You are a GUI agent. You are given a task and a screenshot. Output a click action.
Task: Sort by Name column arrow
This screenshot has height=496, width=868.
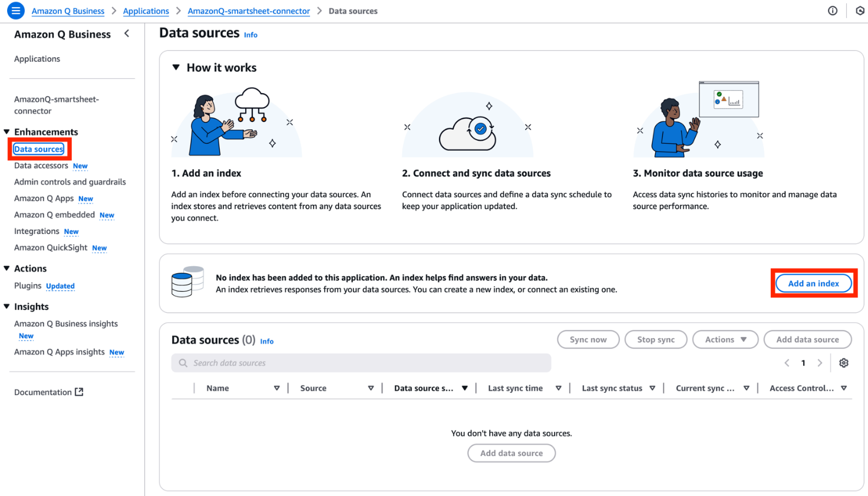[x=276, y=388]
